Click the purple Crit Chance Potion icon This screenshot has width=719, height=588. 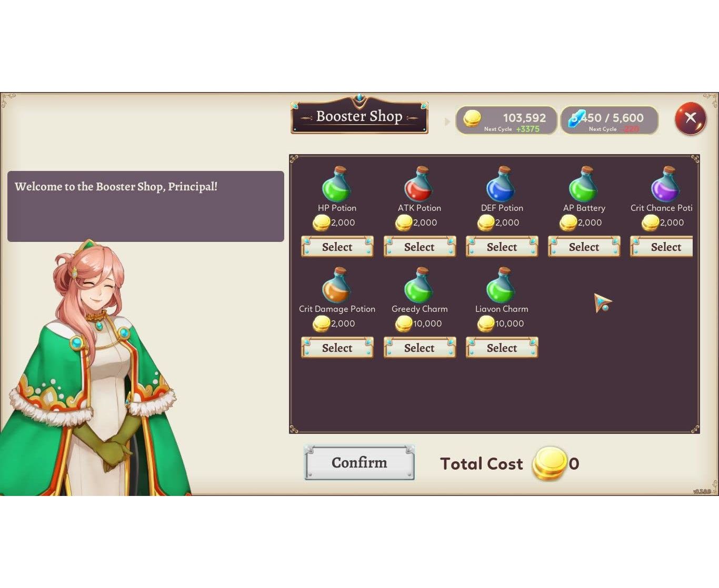pos(666,184)
